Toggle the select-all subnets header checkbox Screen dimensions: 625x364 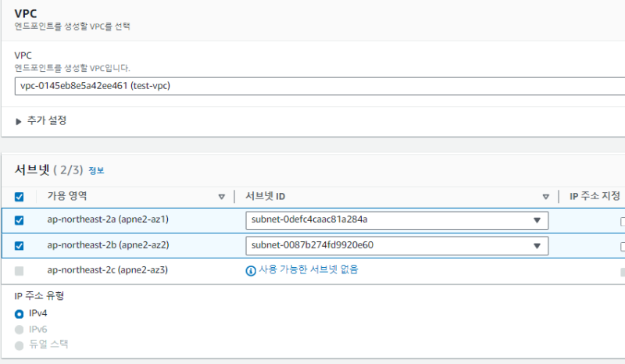[20, 197]
